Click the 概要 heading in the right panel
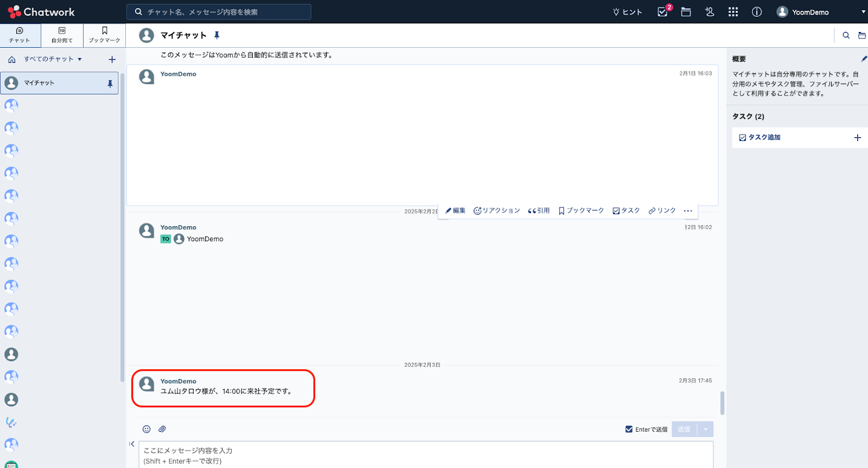 739,59
